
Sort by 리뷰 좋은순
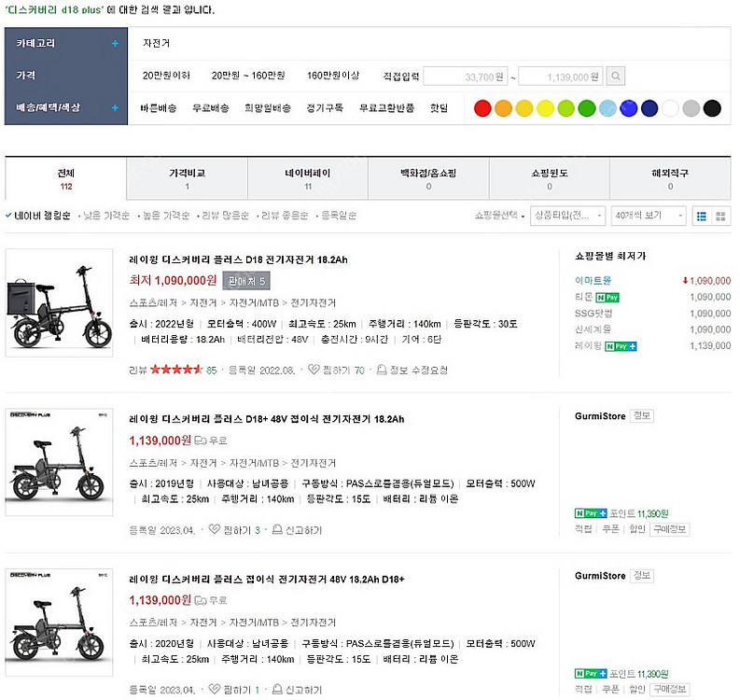coord(285,216)
